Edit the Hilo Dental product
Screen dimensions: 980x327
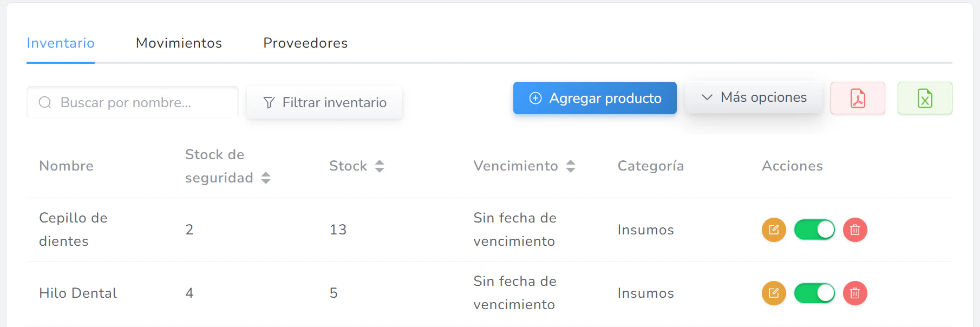click(x=774, y=293)
